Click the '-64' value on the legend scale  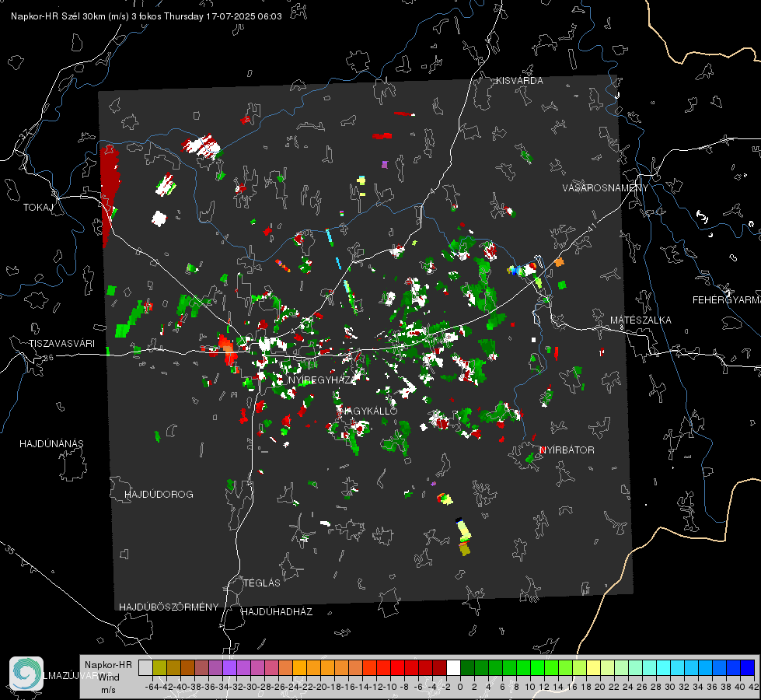(152, 687)
